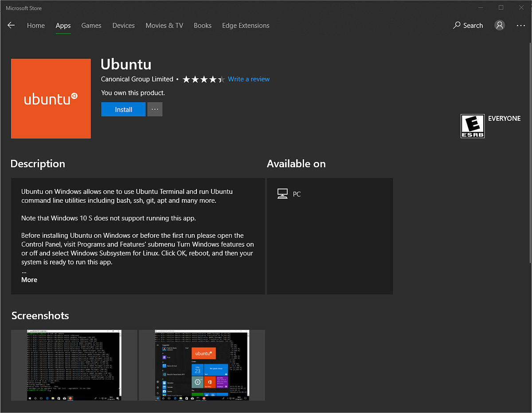Install the Ubuntu app
Screen dimensions: 532x413
(123, 109)
